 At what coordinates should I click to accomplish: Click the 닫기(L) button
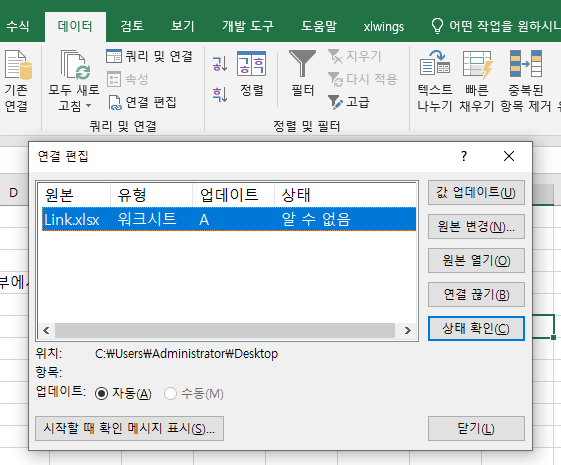476,429
